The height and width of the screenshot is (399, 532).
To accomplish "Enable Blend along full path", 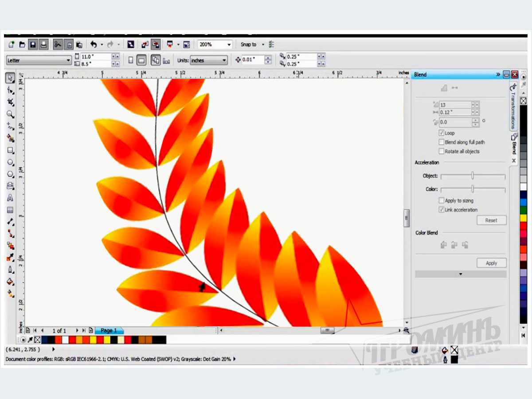I will point(442,142).
